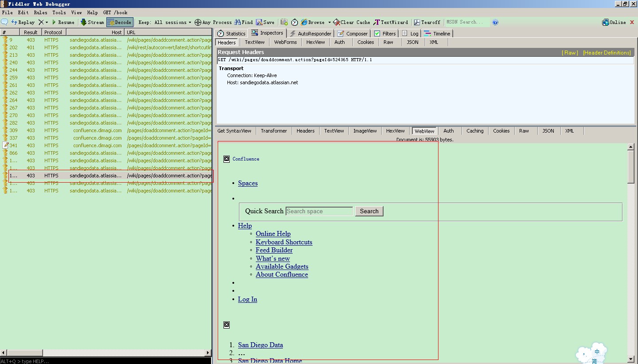Select session row number 866
638x364 pixels.
tap(106, 153)
